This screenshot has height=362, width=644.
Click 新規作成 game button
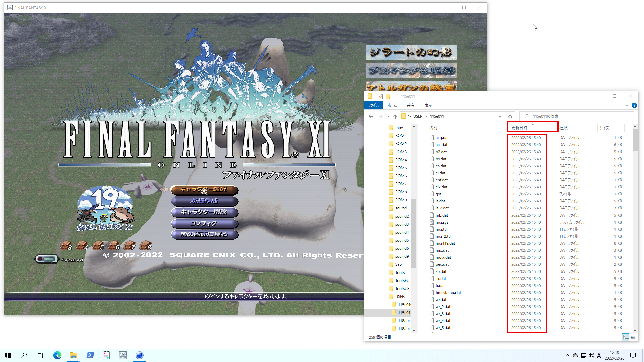(x=205, y=201)
